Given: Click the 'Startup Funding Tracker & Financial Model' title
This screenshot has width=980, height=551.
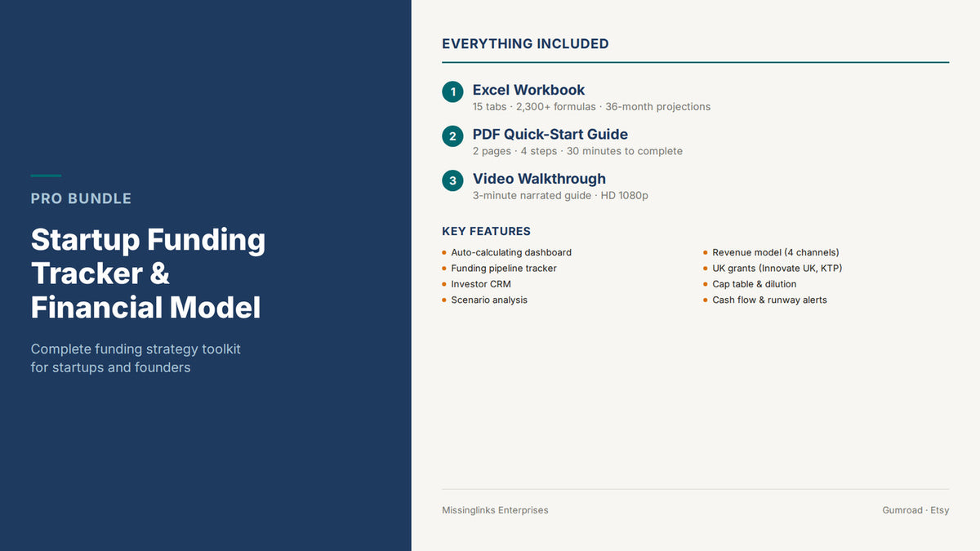Looking at the screenshot, I should (148, 273).
